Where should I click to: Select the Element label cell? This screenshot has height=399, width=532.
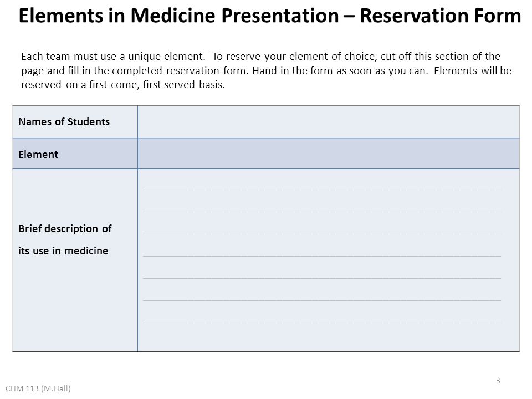pyautogui.click(x=75, y=154)
